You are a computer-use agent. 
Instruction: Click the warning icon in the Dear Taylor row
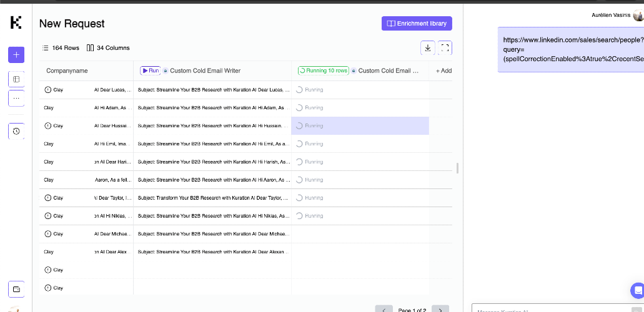47,198
